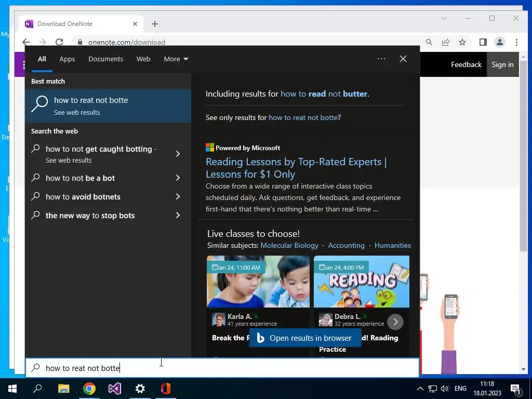The image size is (532, 399).
Task: Switch to Chrome on taskbar
Action: tap(89, 389)
